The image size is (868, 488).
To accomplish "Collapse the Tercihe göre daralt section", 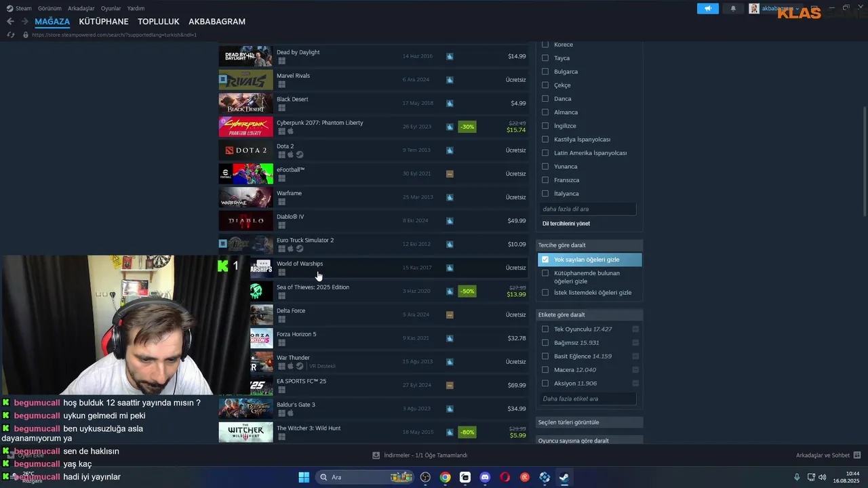I will pyautogui.click(x=589, y=245).
